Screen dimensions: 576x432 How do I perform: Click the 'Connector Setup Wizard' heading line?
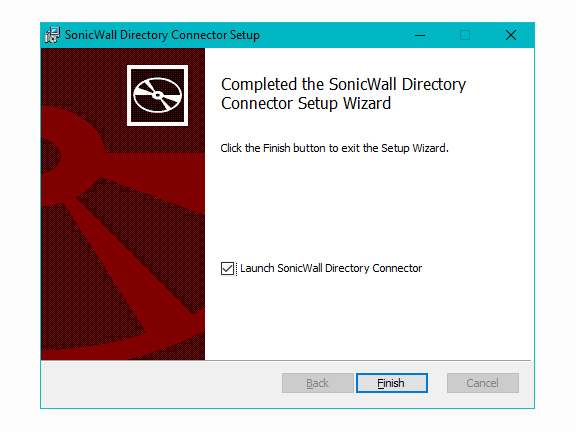coord(306,104)
